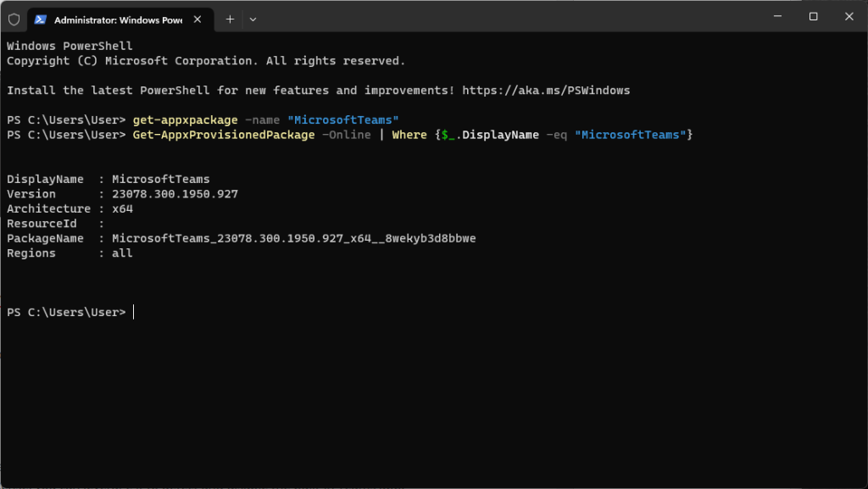Click the PowerShell icon in the tab
868x489 pixels.
click(41, 19)
